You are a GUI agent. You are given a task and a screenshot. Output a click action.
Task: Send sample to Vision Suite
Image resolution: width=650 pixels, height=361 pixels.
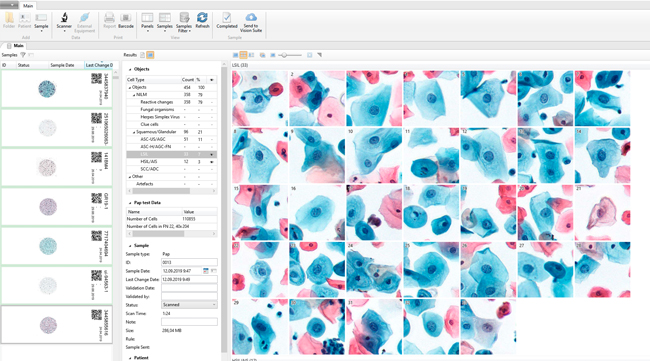(251, 22)
